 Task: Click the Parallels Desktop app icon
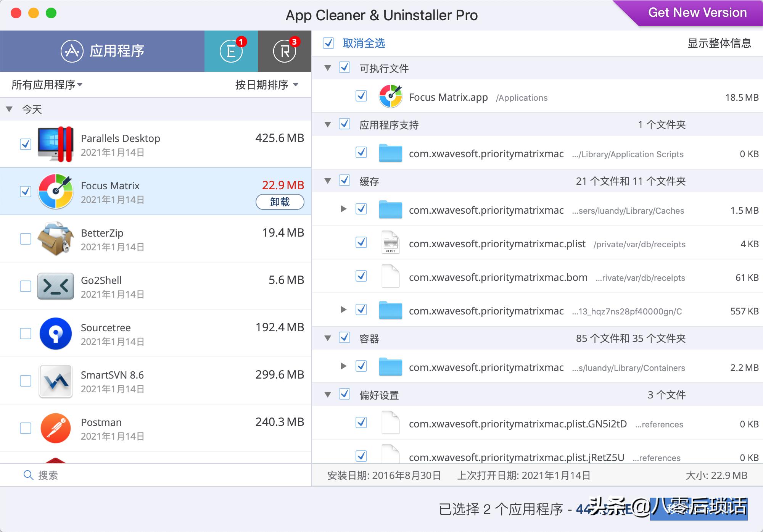pyautogui.click(x=56, y=144)
